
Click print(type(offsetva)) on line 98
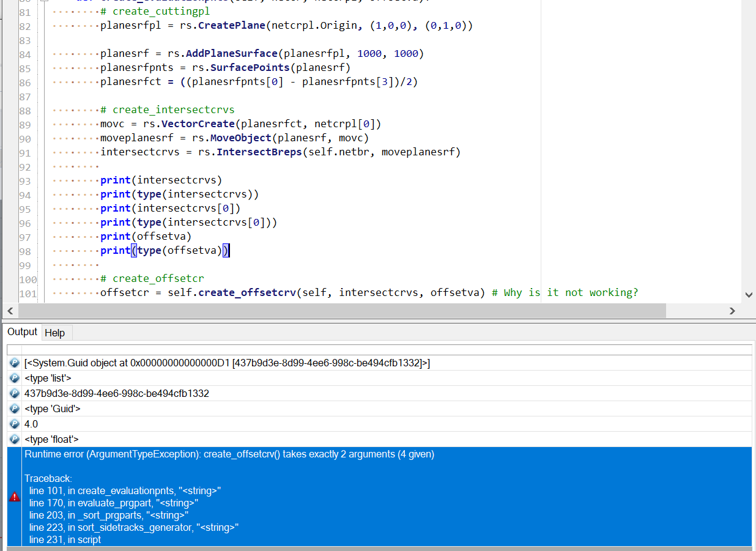point(165,251)
